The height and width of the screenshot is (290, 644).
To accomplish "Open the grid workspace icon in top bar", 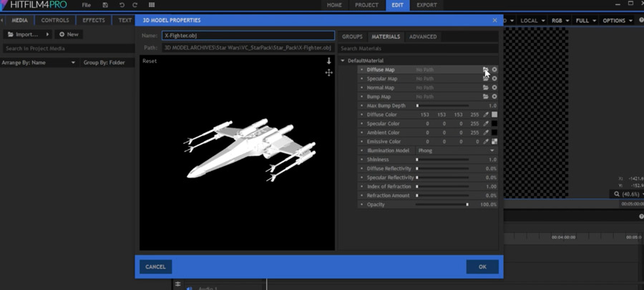I will (x=152, y=5).
